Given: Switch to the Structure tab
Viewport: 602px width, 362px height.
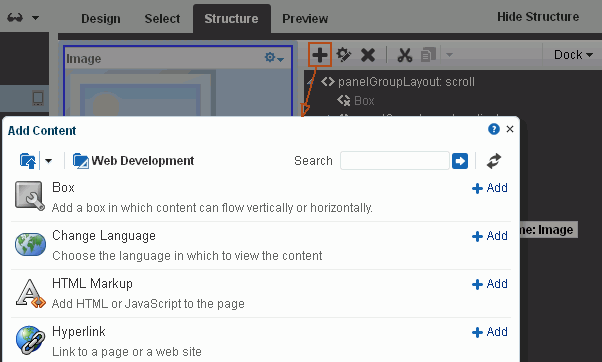Looking at the screenshot, I should click(231, 18).
